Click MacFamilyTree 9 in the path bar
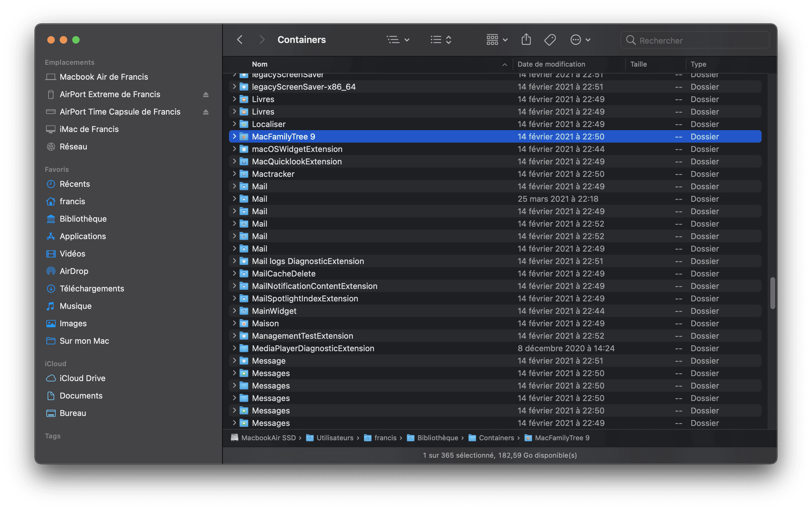Screen dimensions: 812x510 pyautogui.click(x=557, y=438)
